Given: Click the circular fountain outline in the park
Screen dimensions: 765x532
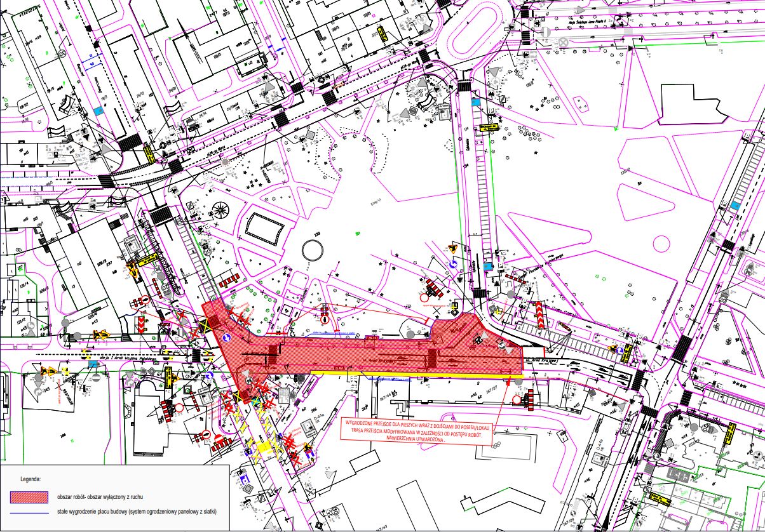Looking at the screenshot, I should 312,250.
